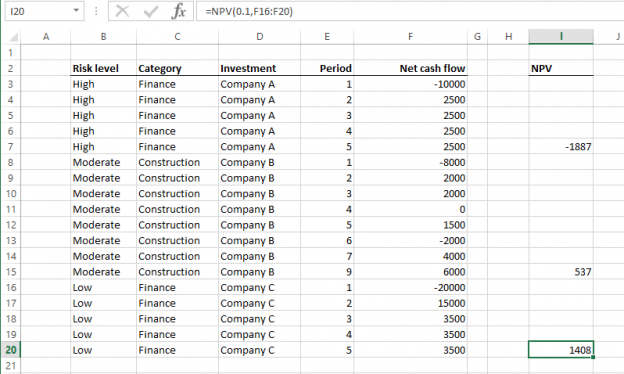
Task: Select the net cash flow cell showing 0
Action: click(x=410, y=209)
